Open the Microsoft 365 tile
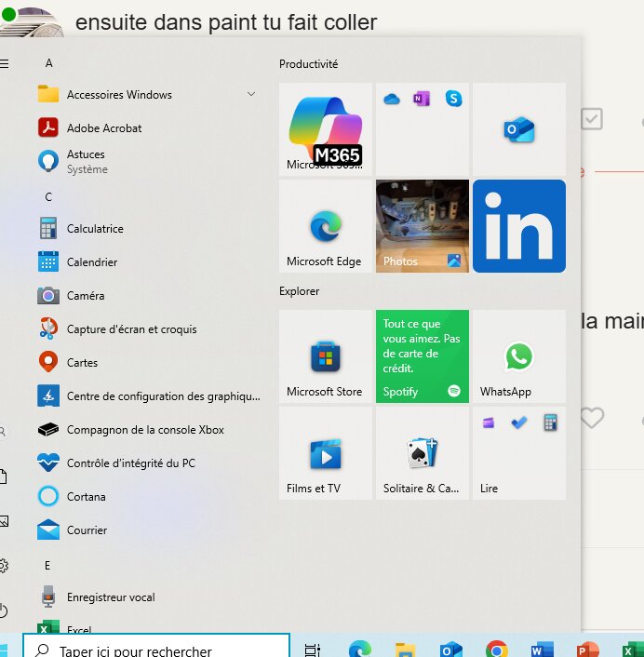The image size is (644, 657). (x=326, y=129)
